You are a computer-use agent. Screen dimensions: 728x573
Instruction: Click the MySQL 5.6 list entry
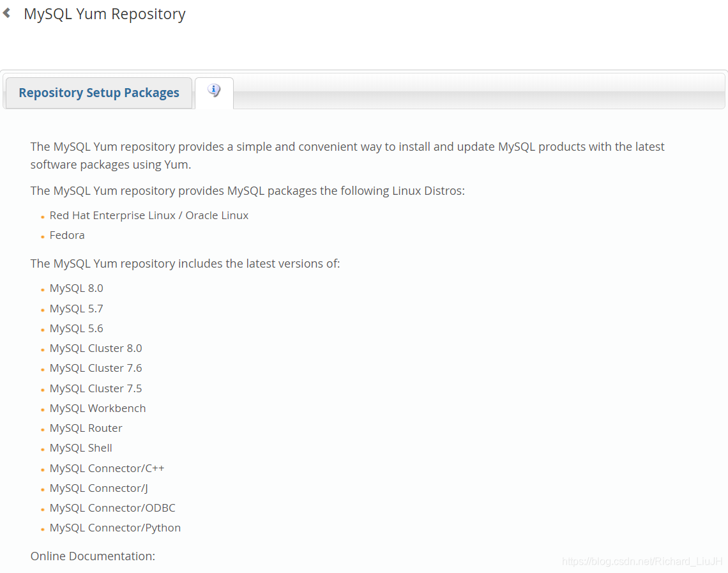76,329
